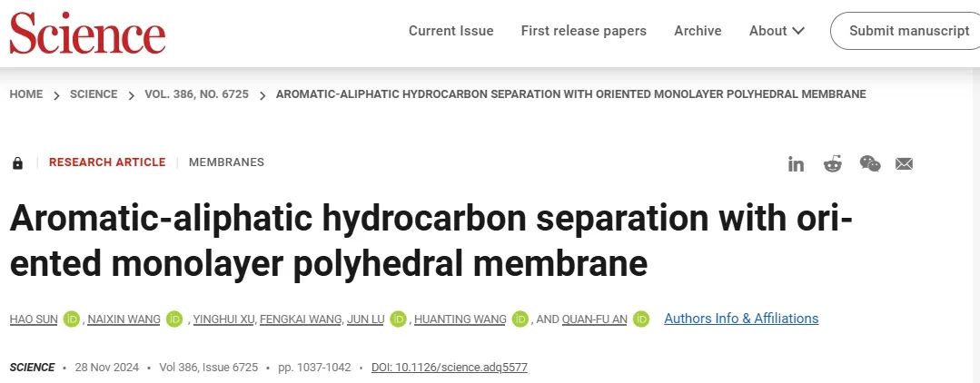Expand the About dropdown menu
This screenshot has width=980, height=383.
(x=777, y=31)
